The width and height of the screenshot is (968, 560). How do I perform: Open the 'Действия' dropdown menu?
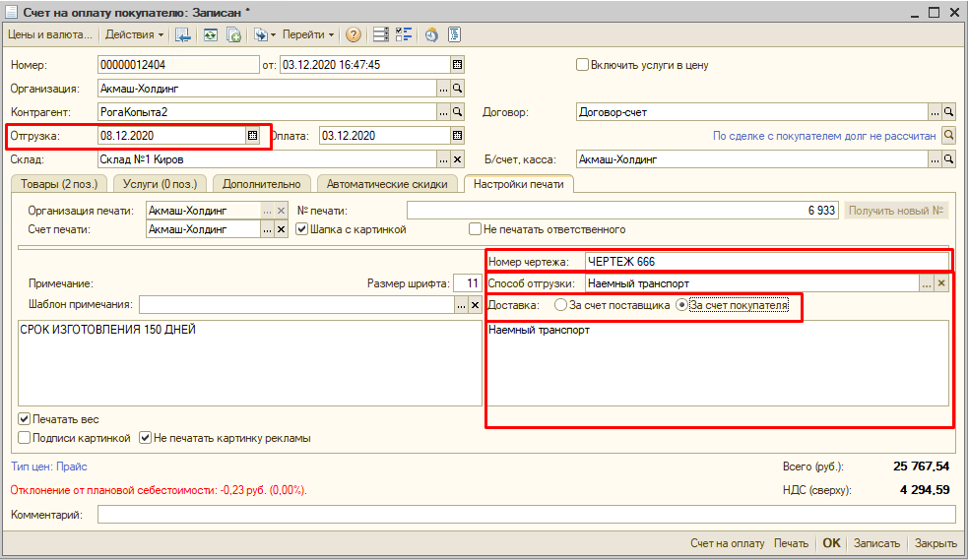[x=134, y=34]
